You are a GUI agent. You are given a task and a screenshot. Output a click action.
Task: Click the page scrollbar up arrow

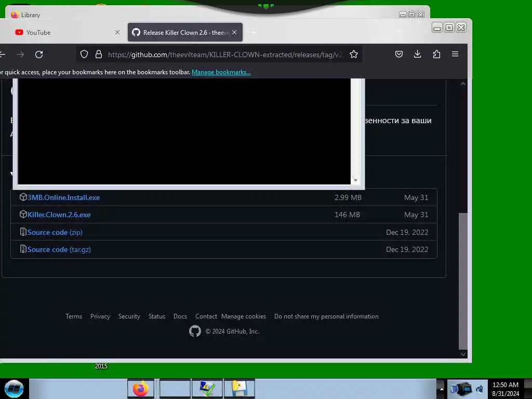463,84
